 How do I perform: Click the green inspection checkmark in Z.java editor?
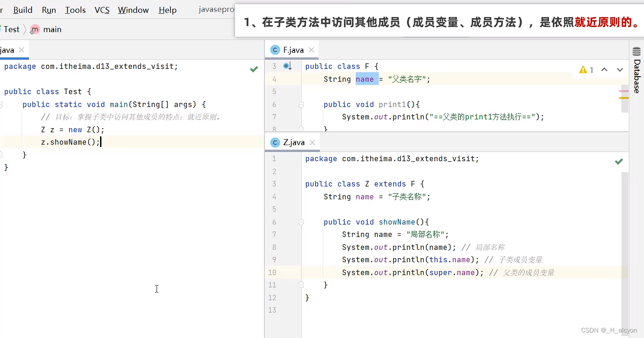pyautogui.click(x=619, y=161)
